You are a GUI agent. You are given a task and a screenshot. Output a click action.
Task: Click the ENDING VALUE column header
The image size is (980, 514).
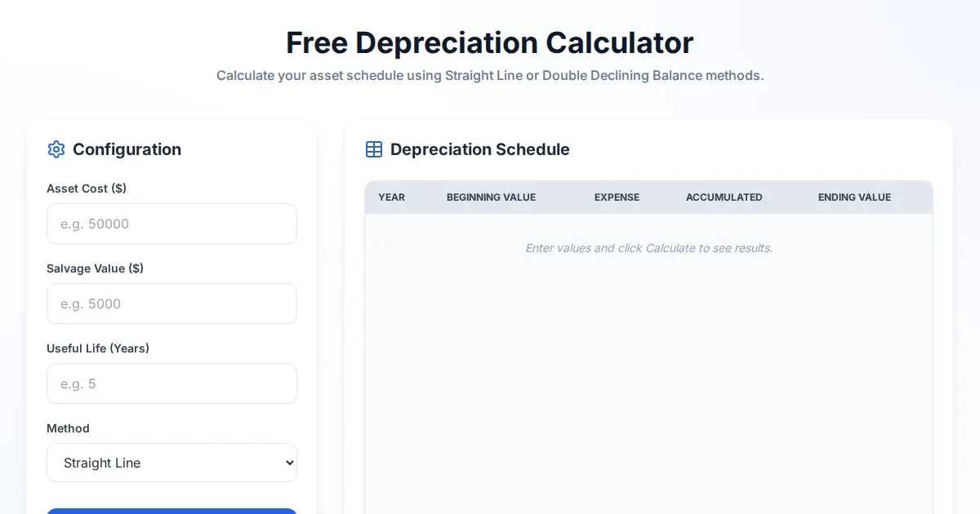(854, 197)
